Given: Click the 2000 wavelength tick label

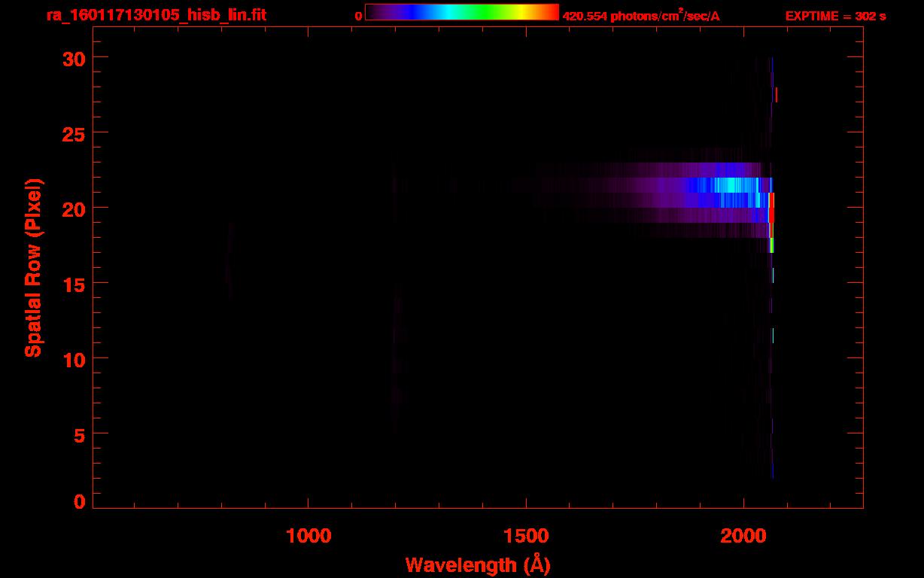Looking at the screenshot, I should pyautogui.click(x=743, y=536).
